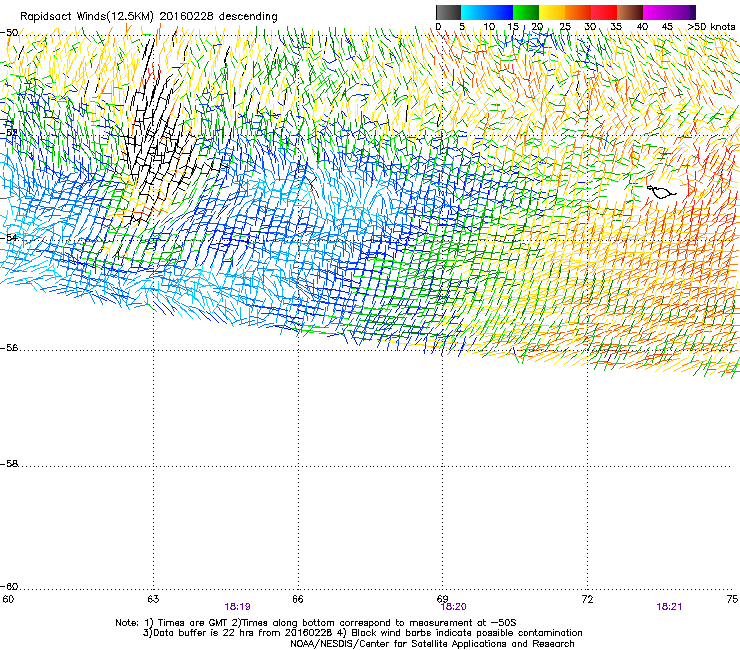Click the magenta 40-45 knots legend swatch

pyautogui.click(x=656, y=12)
